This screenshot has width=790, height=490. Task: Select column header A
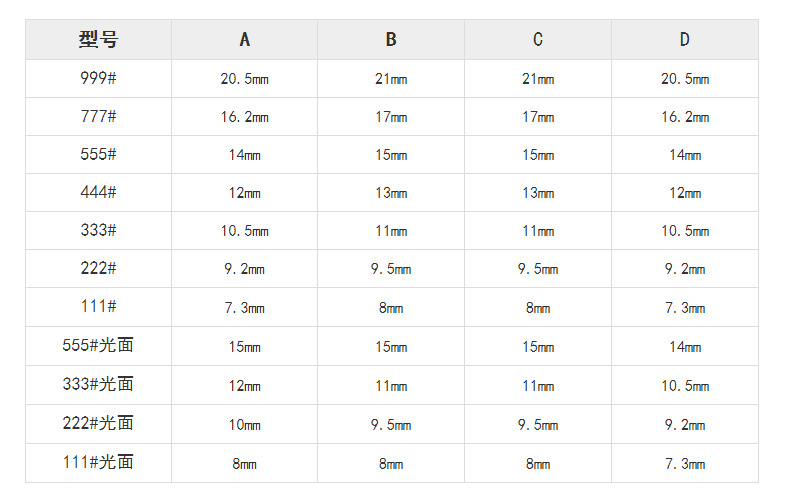point(244,39)
